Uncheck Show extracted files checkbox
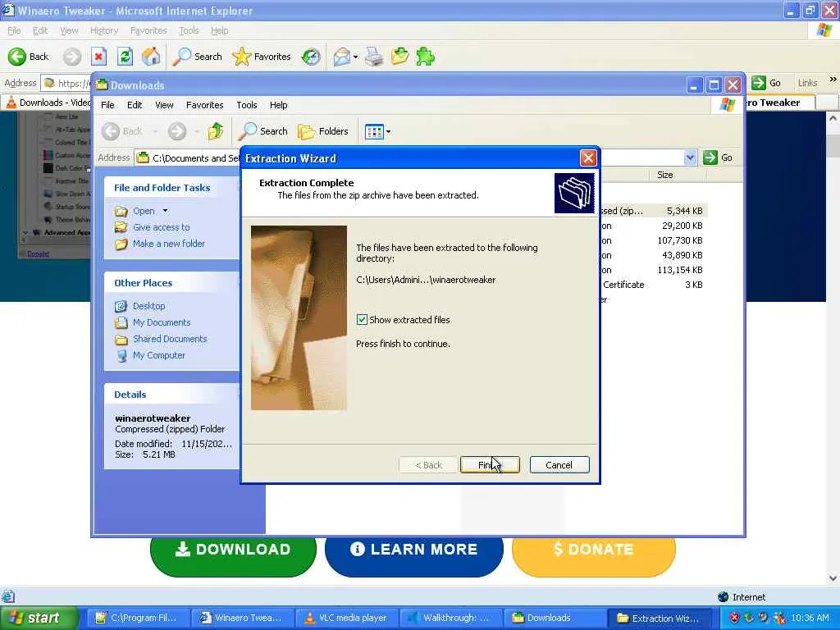This screenshot has width=840, height=630. pos(362,320)
